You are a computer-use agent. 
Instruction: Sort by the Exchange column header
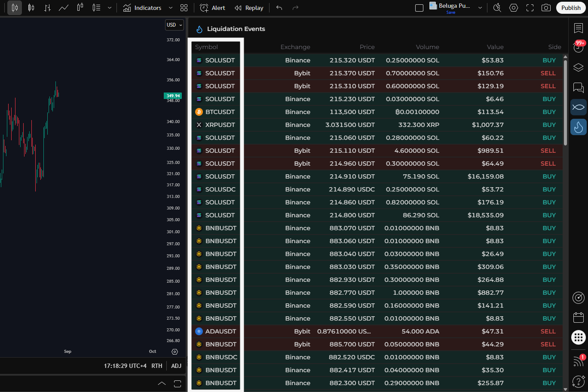[x=295, y=47]
